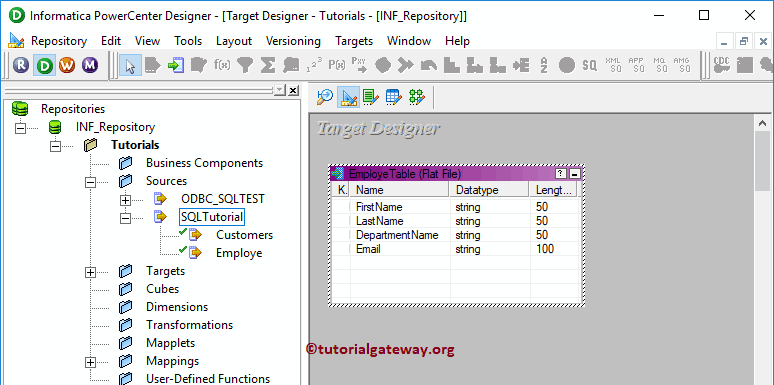Click the green D Designer icon
The width and height of the screenshot is (774, 385).
(x=44, y=65)
